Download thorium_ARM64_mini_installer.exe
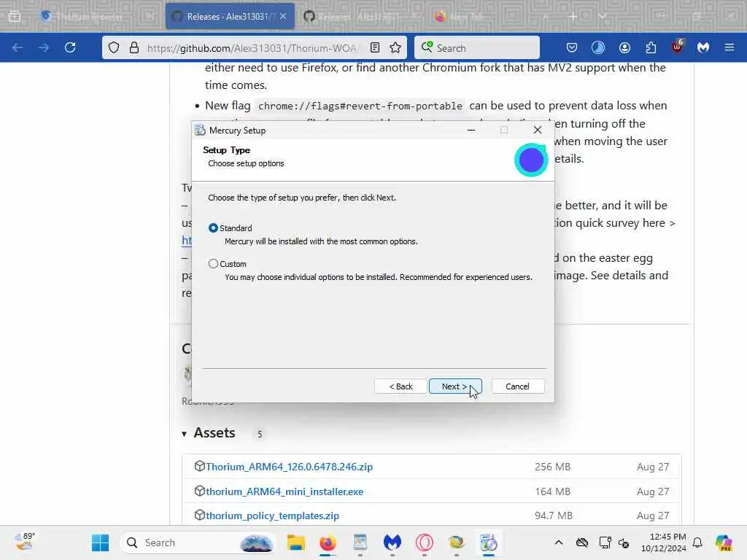Screen dimensions: 747x560 click(285, 491)
